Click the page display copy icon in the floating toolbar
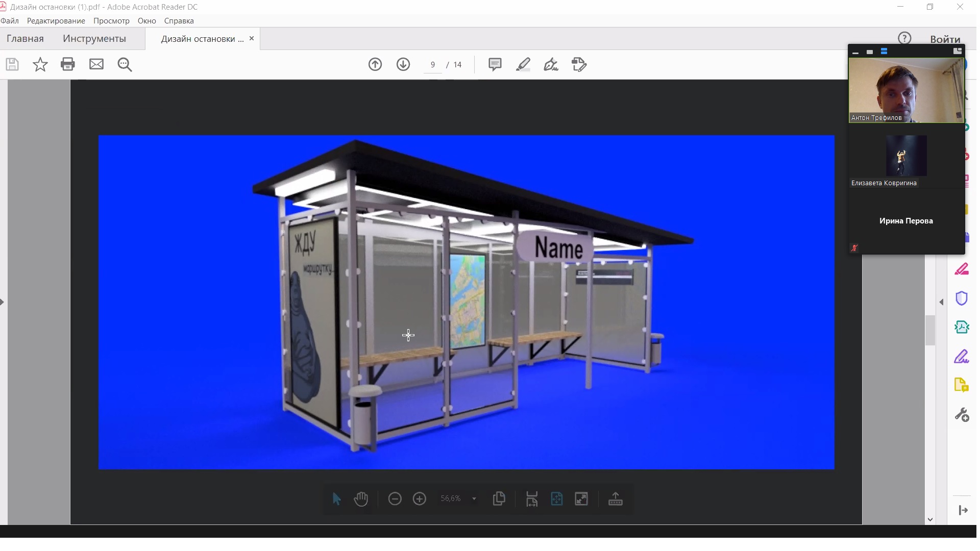The image size is (980, 551). click(x=499, y=498)
